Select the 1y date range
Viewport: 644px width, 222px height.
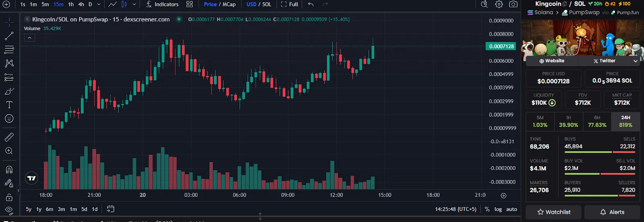[39, 209]
